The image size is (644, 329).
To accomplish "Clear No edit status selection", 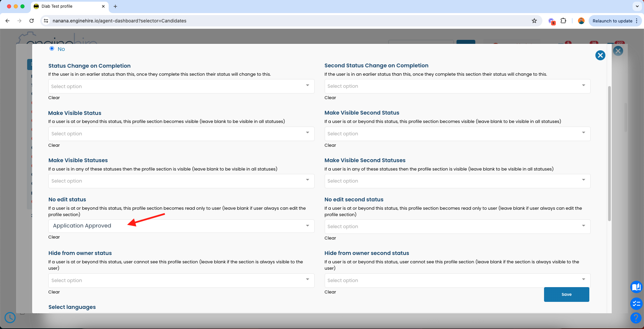I will pos(54,237).
